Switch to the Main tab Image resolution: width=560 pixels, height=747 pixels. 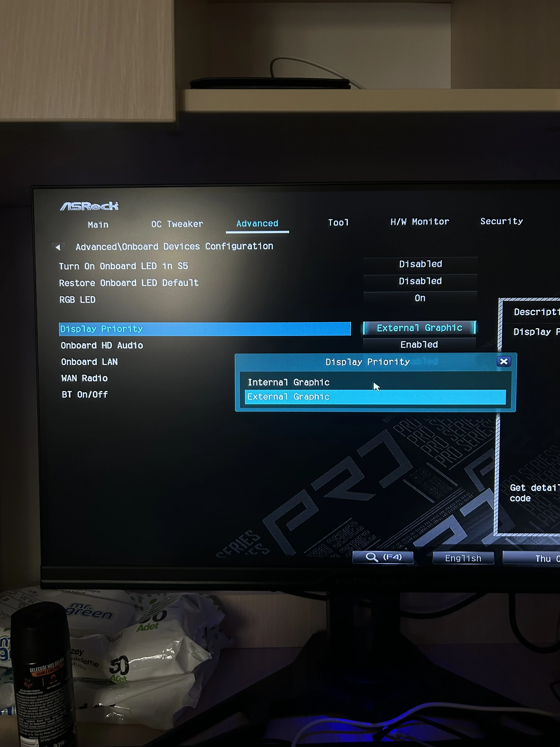pos(98,225)
